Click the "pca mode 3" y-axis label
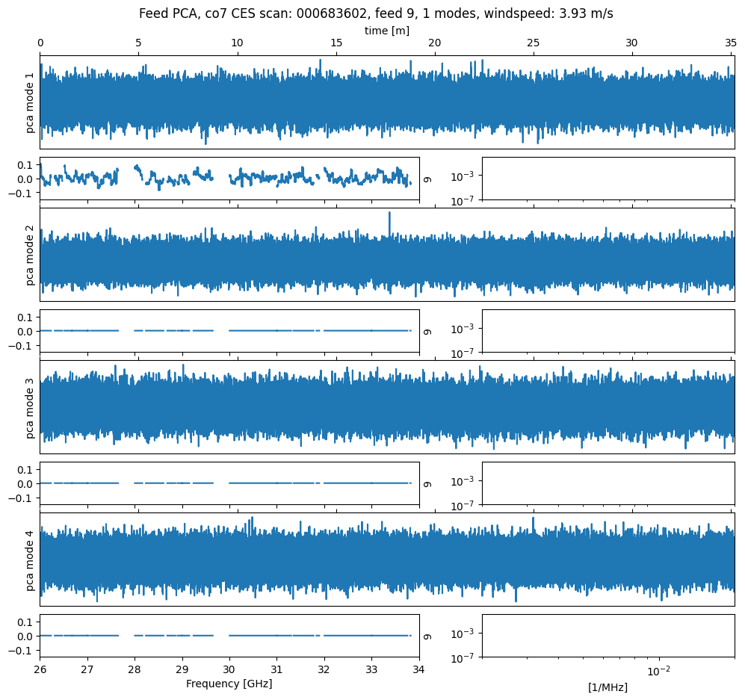The height and width of the screenshot is (700, 745). [30, 407]
